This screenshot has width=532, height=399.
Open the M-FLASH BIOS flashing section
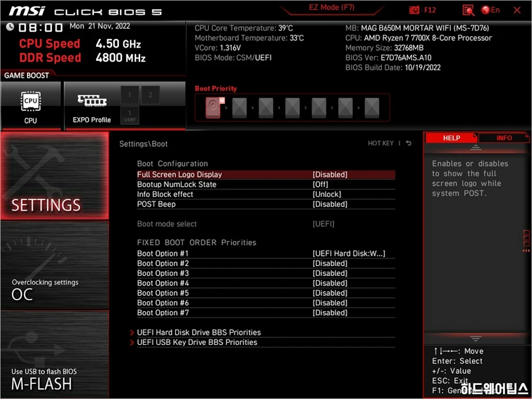click(x=55, y=354)
